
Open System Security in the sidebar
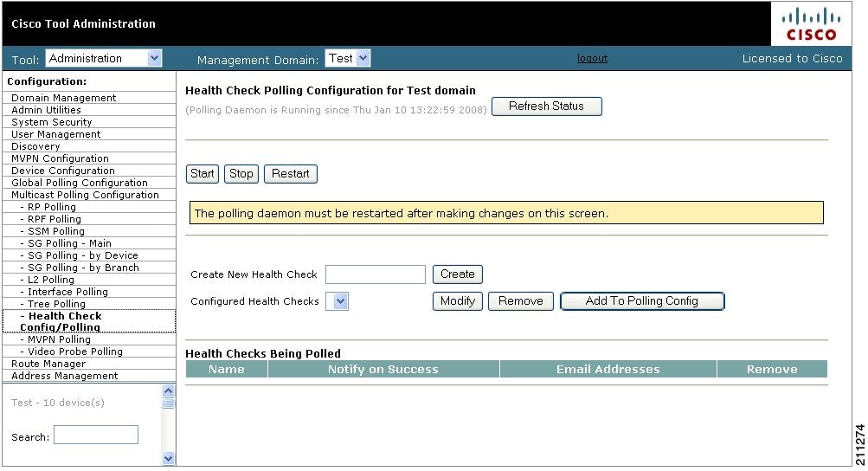point(51,122)
